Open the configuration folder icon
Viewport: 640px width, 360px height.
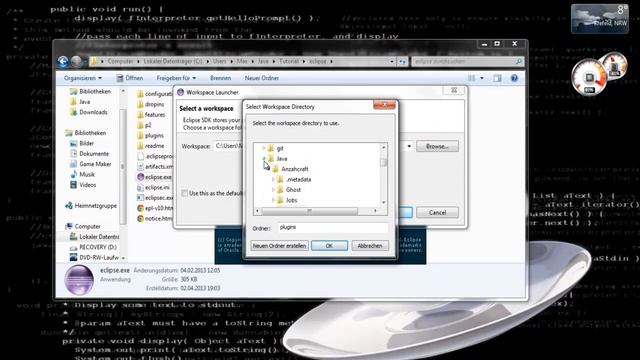click(x=140, y=94)
